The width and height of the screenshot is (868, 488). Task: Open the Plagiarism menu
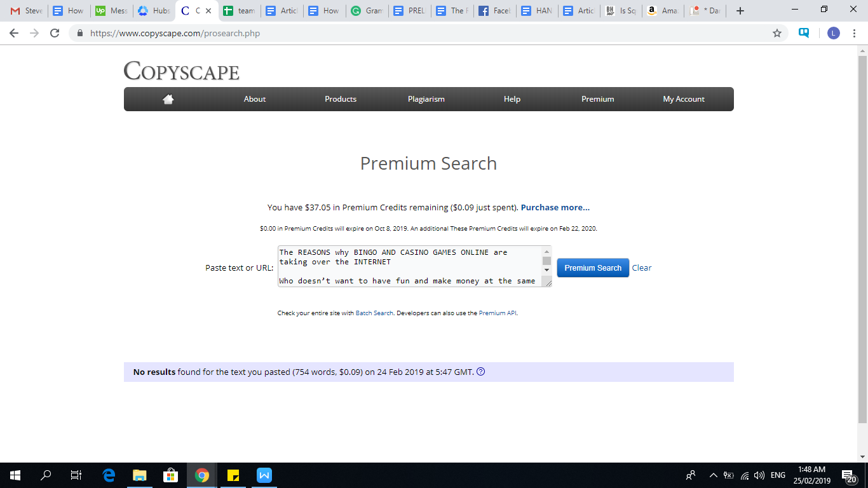[x=426, y=99]
